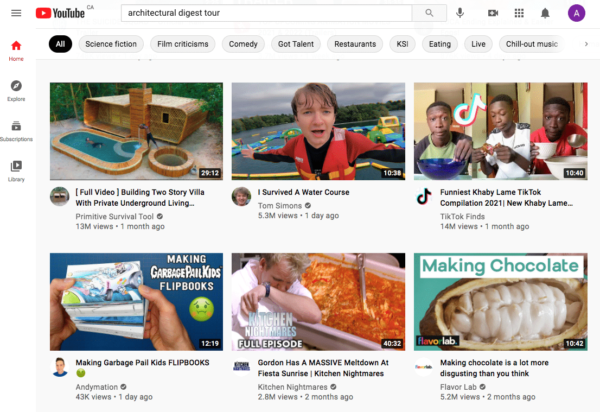Select the Science fiction chip
This screenshot has width=600, height=412.
click(x=111, y=44)
